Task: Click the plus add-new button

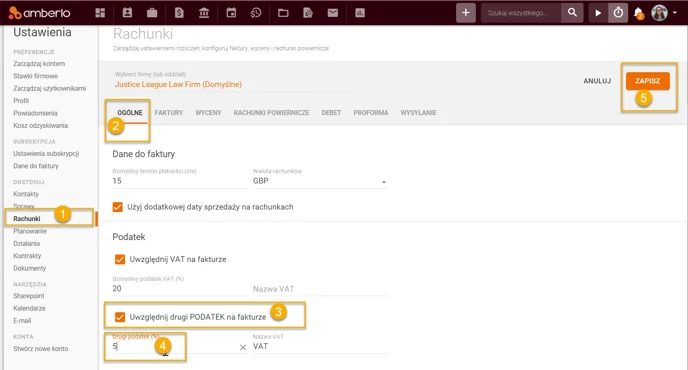Action: click(x=466, y=13)
